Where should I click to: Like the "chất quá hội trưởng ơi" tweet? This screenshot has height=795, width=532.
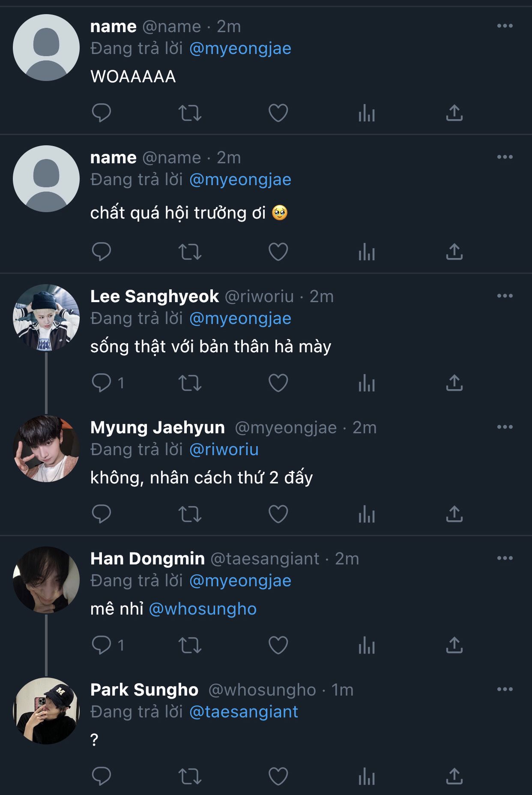coord(278,252)
